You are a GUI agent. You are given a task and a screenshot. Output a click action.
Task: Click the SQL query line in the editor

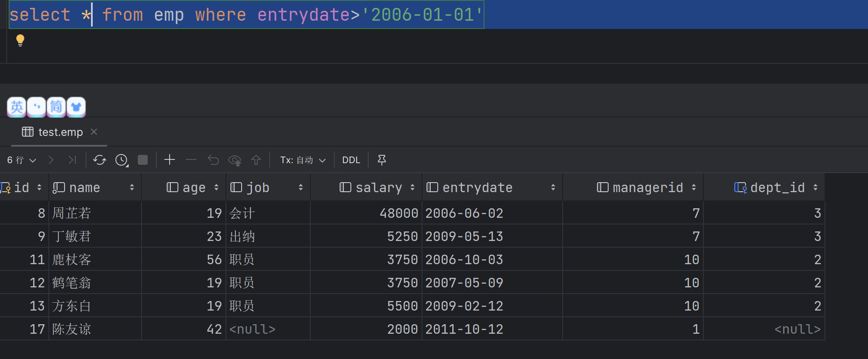pos(247,14)
